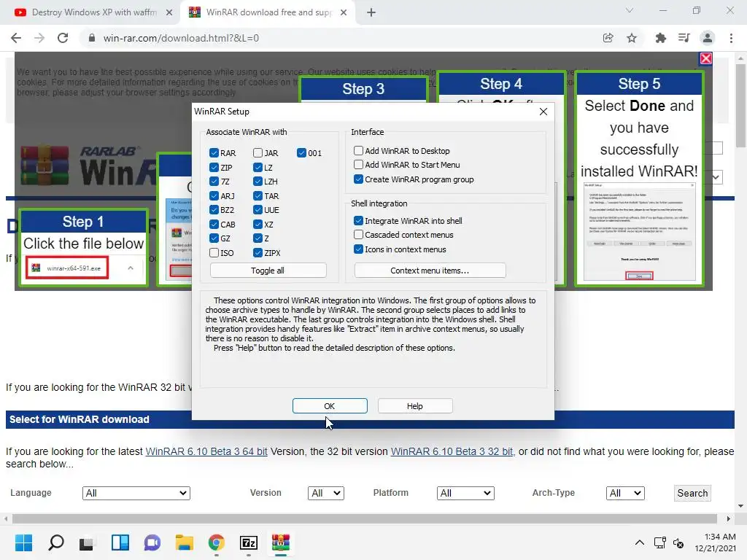Open Task View on the taskbar
This screenshot has height=560, width=747.
click(x=87, y=542)
